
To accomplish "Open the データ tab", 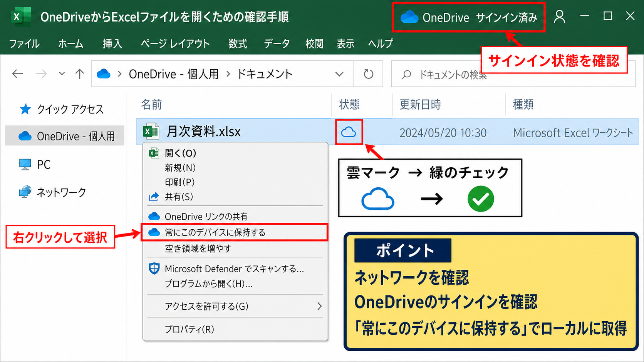I will [x=277, y=43].
